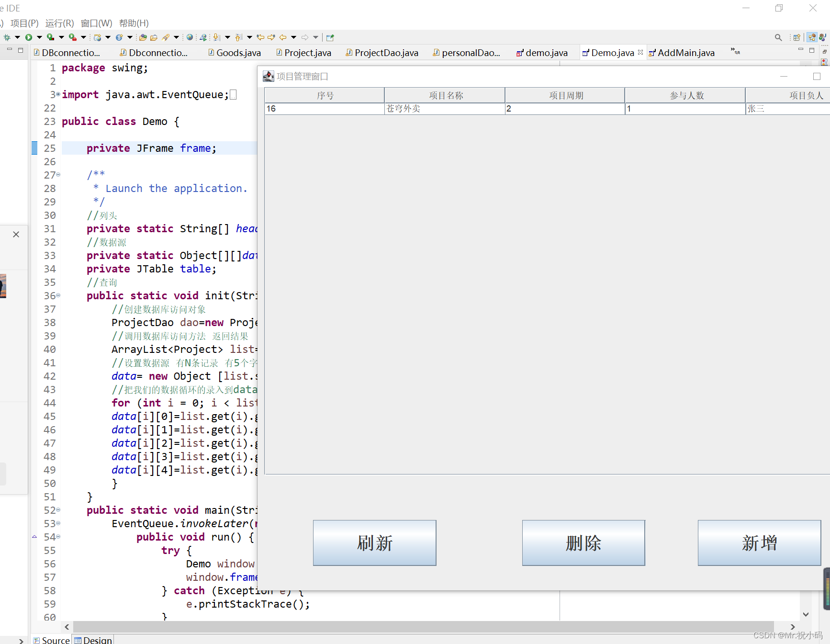
Task: Collapse the main method at line 52
Action: [x=58, y=510]
